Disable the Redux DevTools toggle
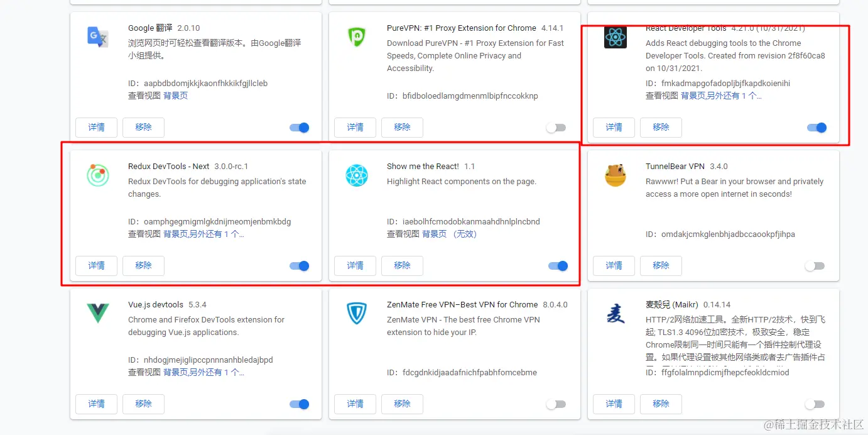This screenshot has width=868, height=435. [x=299, y=266]
